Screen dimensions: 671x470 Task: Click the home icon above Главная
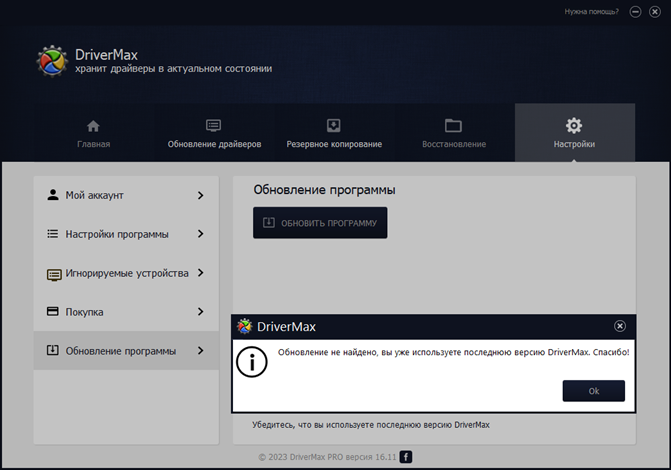tap(93, 126)
